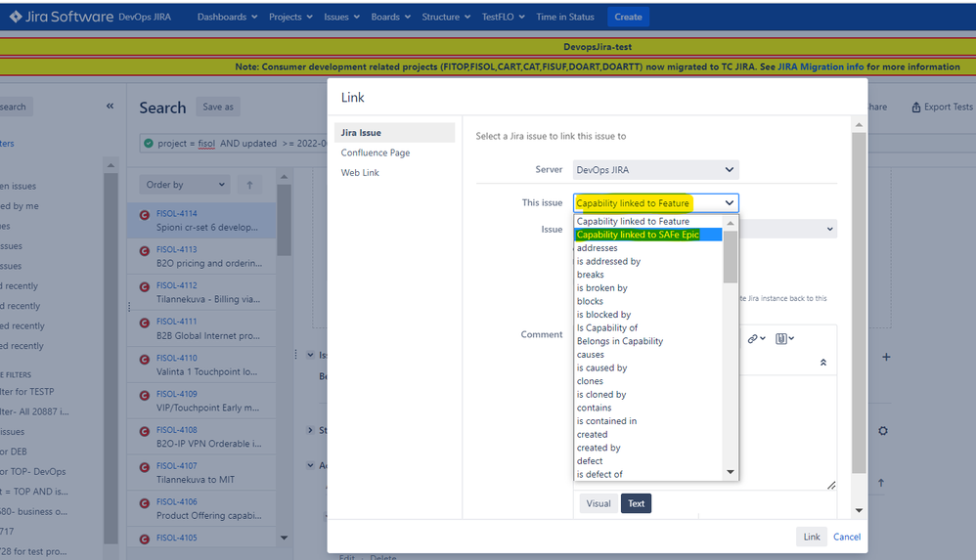Select 'Capability linked to SAFe Epic' option

[647, 235]
